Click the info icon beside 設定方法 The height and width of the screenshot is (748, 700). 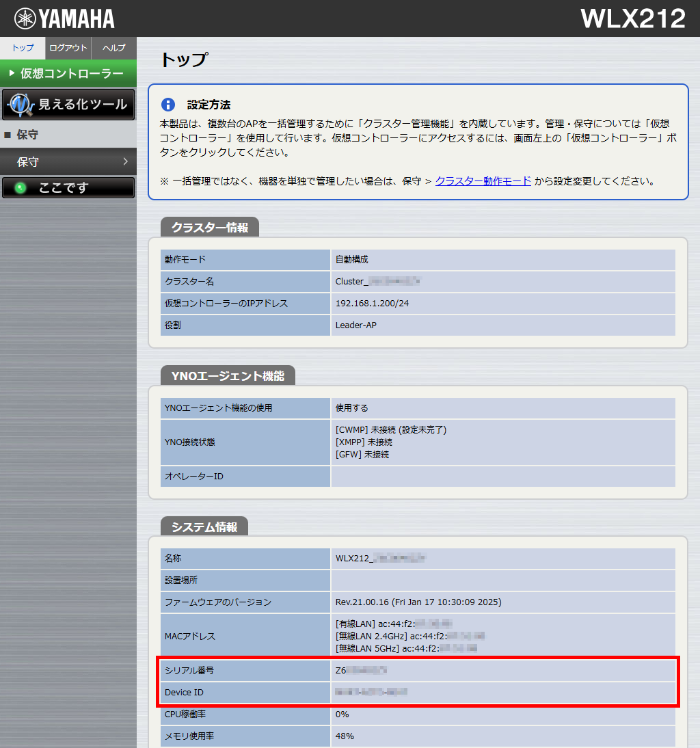[170, 104]
